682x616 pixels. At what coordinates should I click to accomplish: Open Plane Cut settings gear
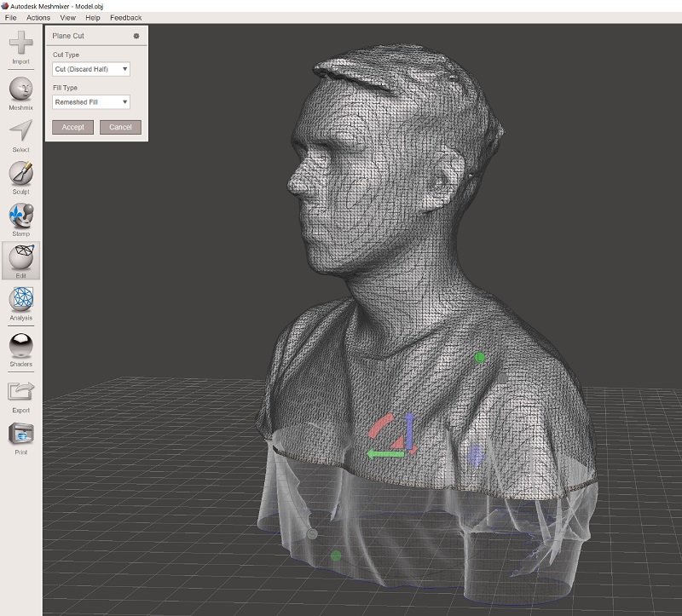(136, 36)
